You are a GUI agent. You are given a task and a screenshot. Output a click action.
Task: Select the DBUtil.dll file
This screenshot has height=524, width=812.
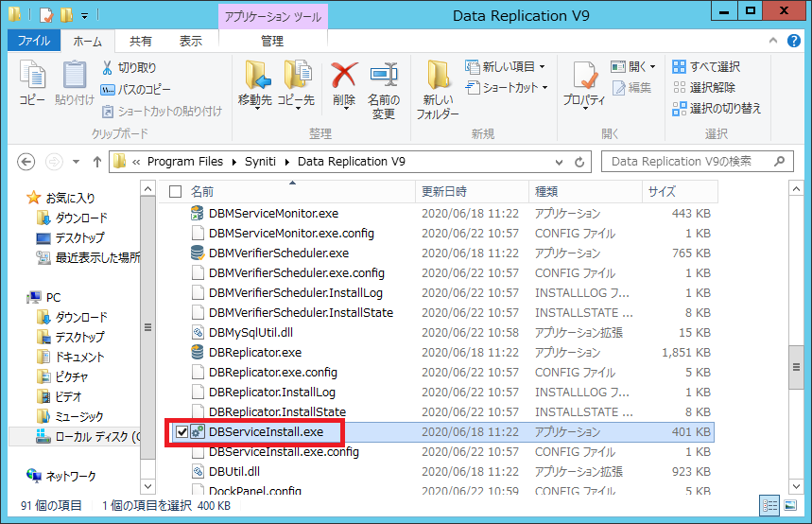[234, 472]
